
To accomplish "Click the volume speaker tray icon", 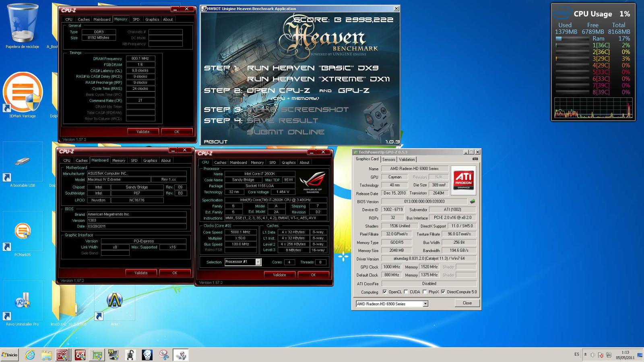I will click(592, 355).
